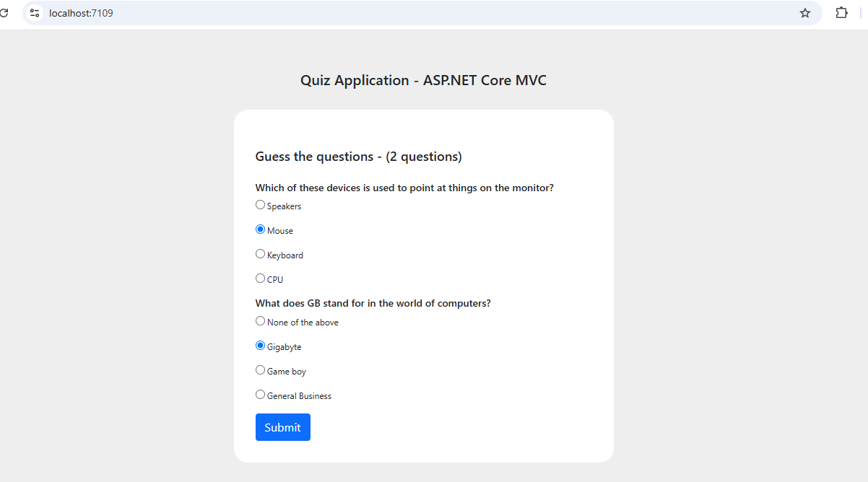
Task: Choose the General Business radio button
Action: tap(261, 395)
